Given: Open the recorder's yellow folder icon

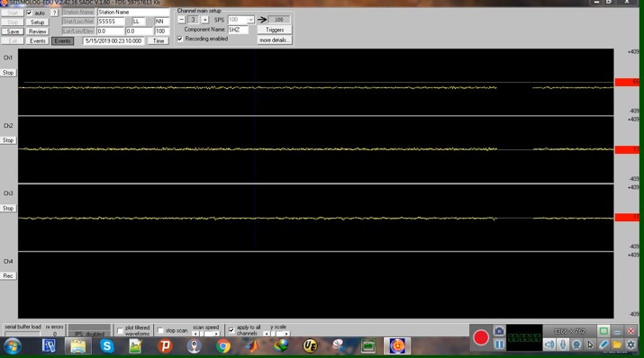Looking at the screenshot, I should [617, 345].
